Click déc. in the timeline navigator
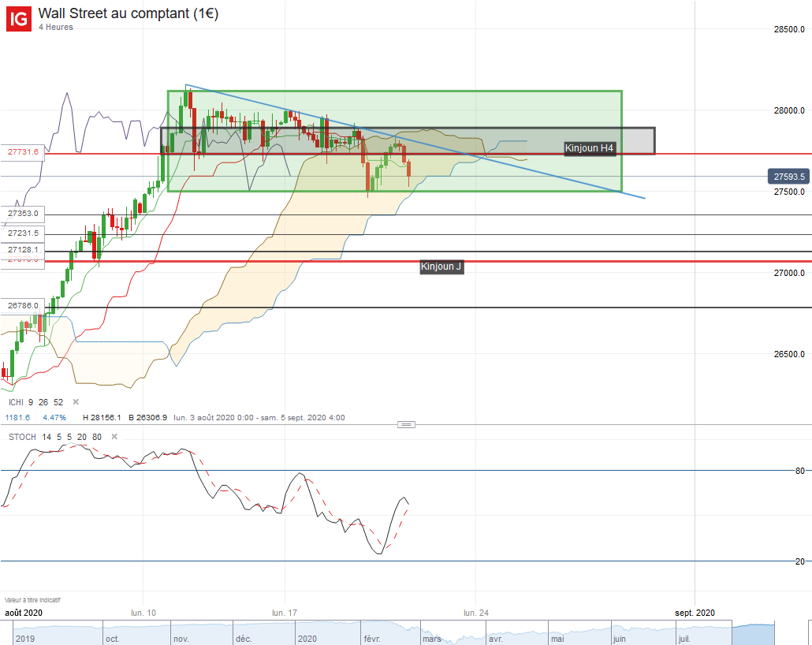Image resolution: width=812 pixels, height=645 pixels. tap(244, 639)
